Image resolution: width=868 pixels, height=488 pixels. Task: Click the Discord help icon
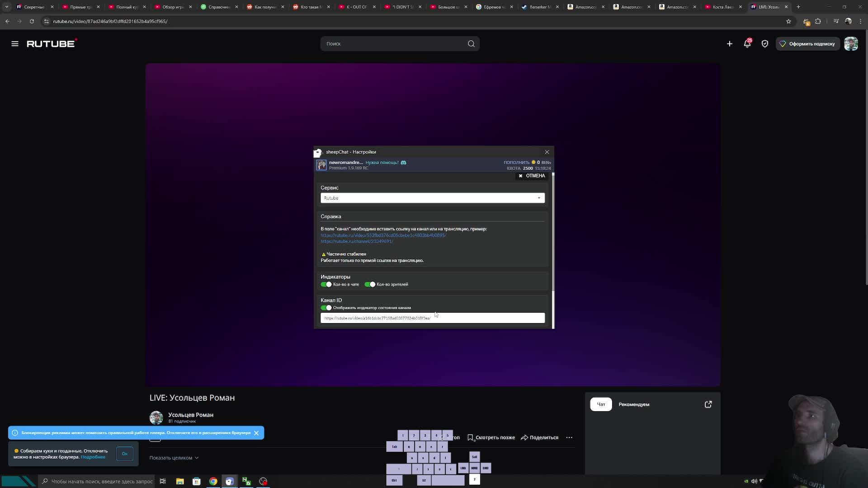[x=403, y=163]
